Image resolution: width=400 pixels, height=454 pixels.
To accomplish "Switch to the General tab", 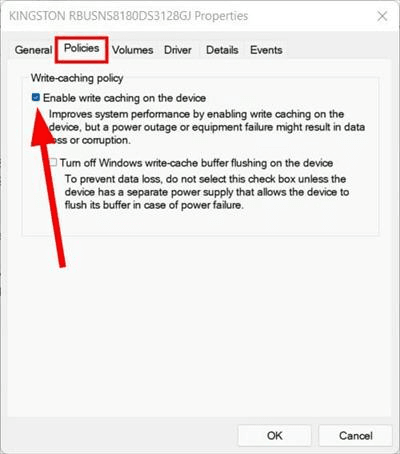I will click(33, 50).
